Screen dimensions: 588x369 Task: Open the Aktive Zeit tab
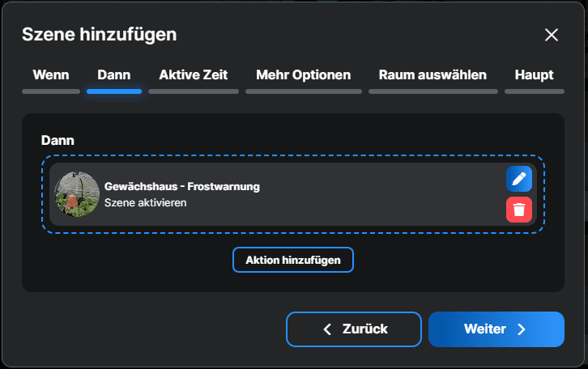194,75
